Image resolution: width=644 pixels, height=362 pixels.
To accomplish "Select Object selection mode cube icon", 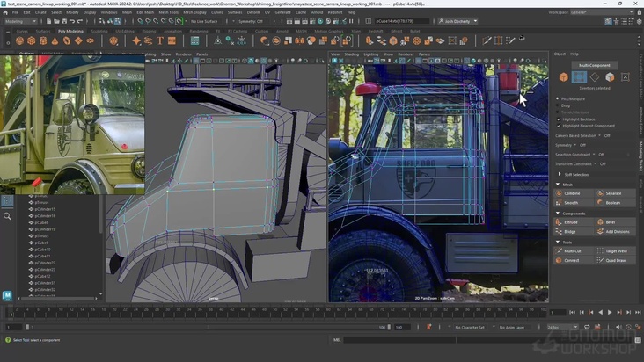I will tap(563, 76).
